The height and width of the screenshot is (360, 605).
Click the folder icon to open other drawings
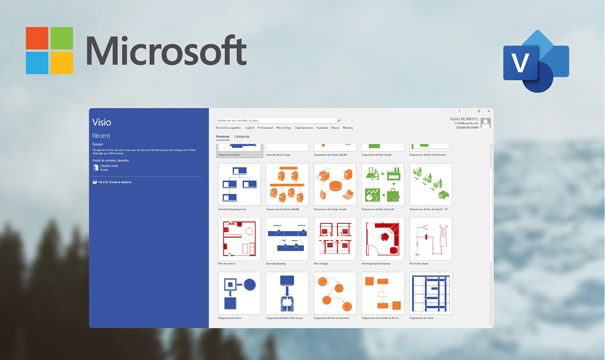pyautogui.click(x=95, y=182)
